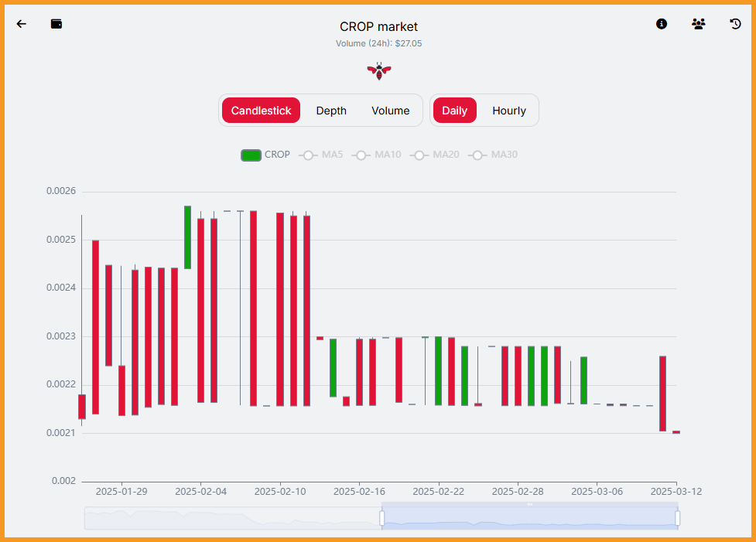
Task: Click the right handle of zoom slider
Action: pyautogui.click(x=677, y=518)
